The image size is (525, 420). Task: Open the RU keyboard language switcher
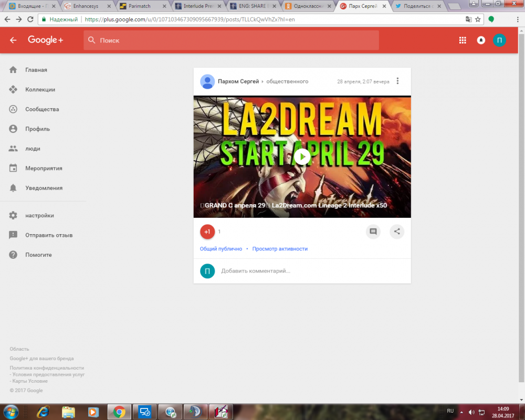(450, 411)
